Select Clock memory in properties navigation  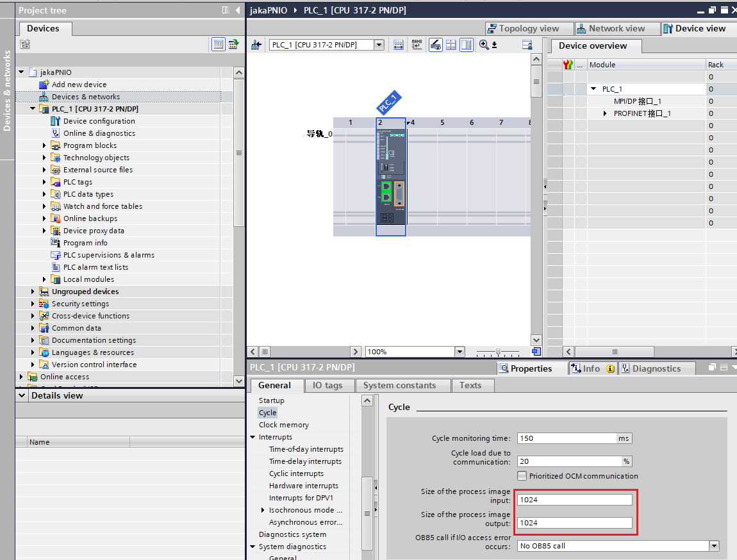pyautogui.click(x=283, y=425)
